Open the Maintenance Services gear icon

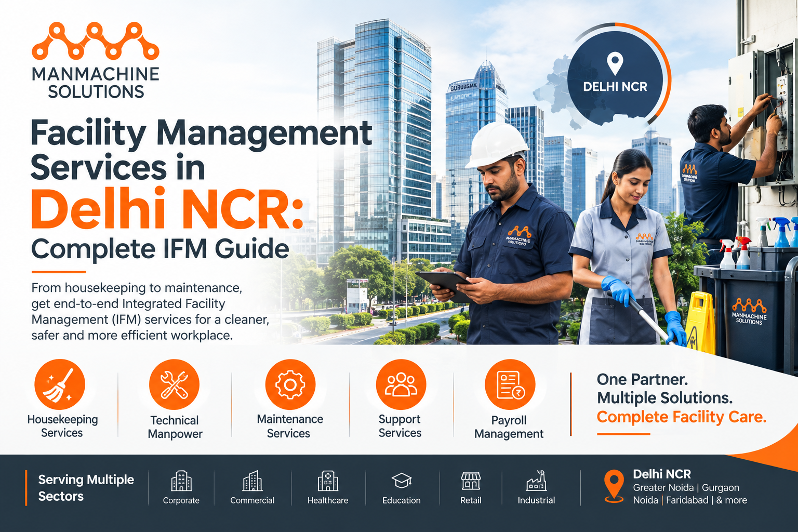(290, 384)
